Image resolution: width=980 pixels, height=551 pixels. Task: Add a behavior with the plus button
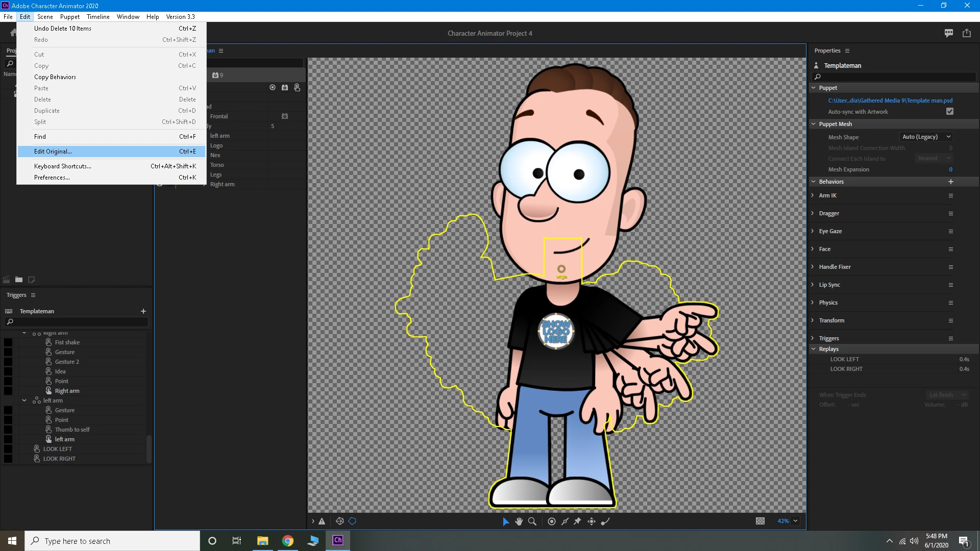[951, 182]
